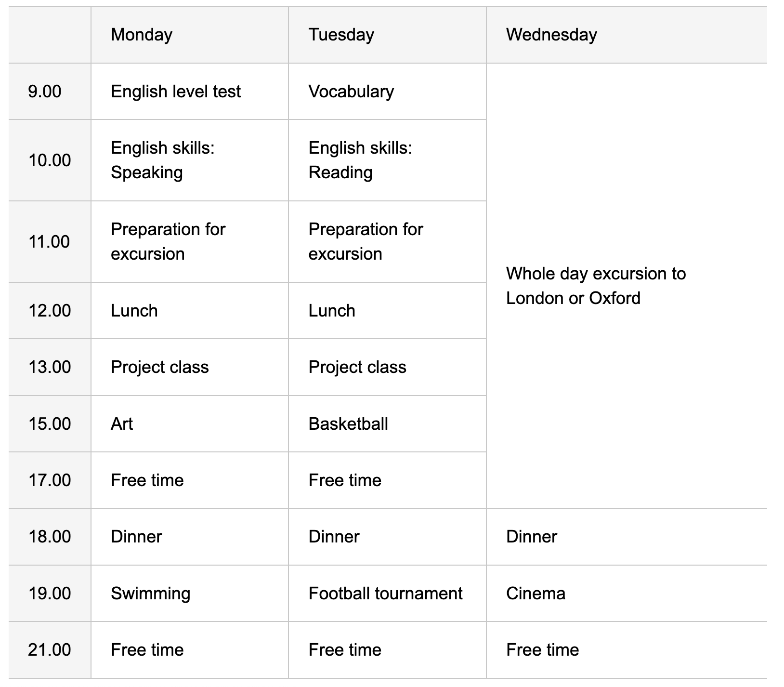The width and height of the screenshot is (784, 687).
Task: Select the 15.00 time label
Action: pos(50,424)
